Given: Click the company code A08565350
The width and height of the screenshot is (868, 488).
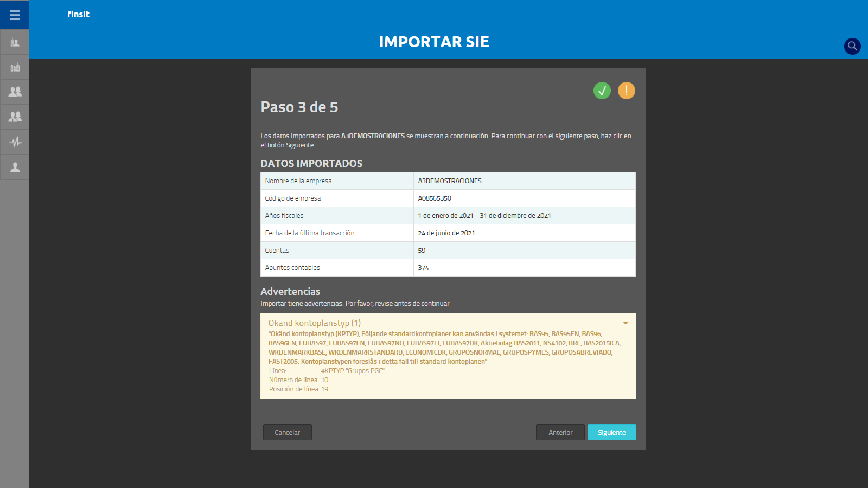Looking at the screenshot, I should coord(435,198).
